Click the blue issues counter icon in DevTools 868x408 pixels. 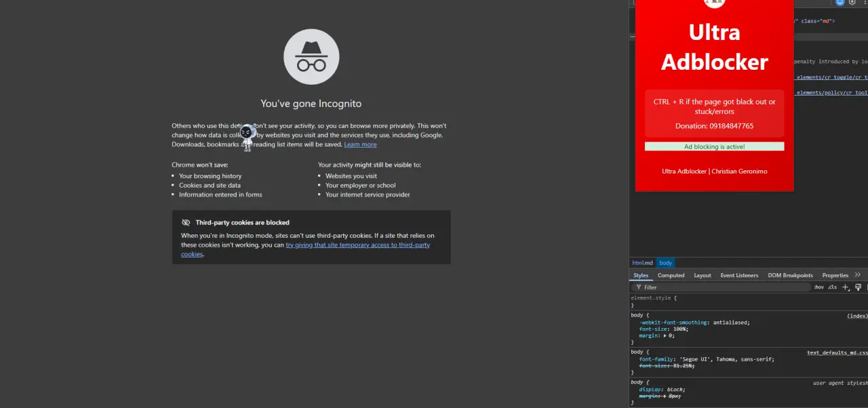coord(840,3)
